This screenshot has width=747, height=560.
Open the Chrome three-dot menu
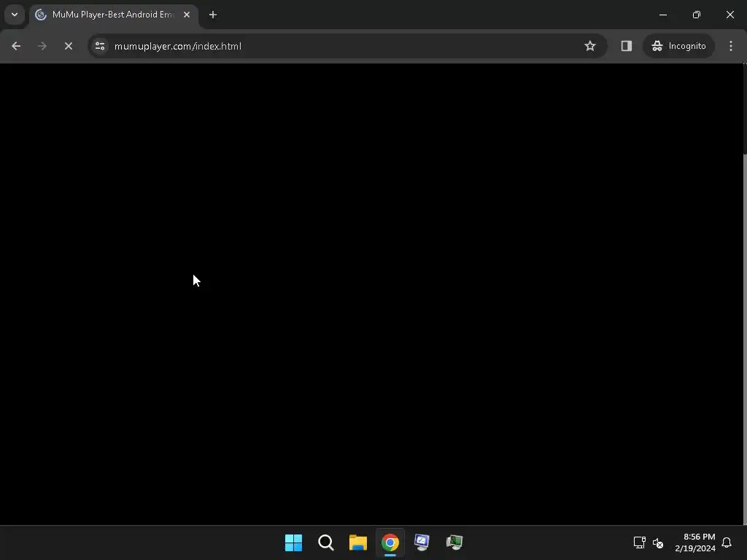click(731, 46)
